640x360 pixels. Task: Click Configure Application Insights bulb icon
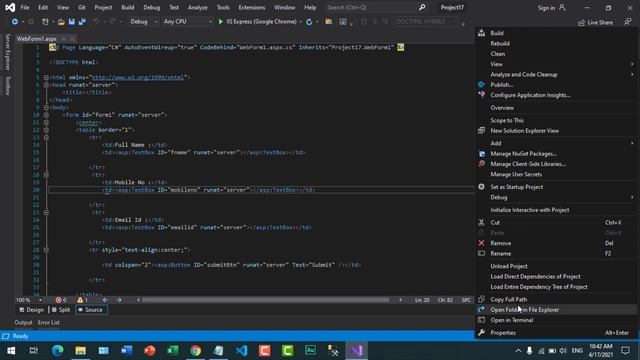(x=482, y=95)
